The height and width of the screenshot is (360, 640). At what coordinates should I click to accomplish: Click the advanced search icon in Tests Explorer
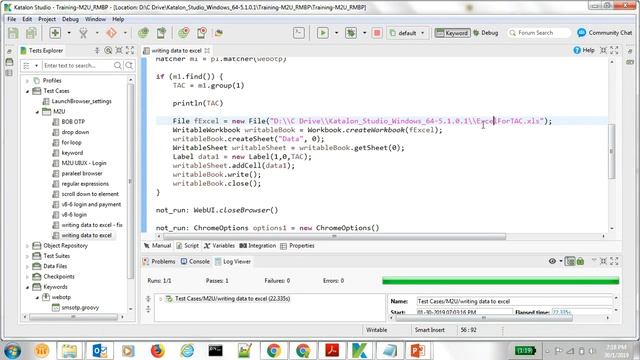click(129, 65)
